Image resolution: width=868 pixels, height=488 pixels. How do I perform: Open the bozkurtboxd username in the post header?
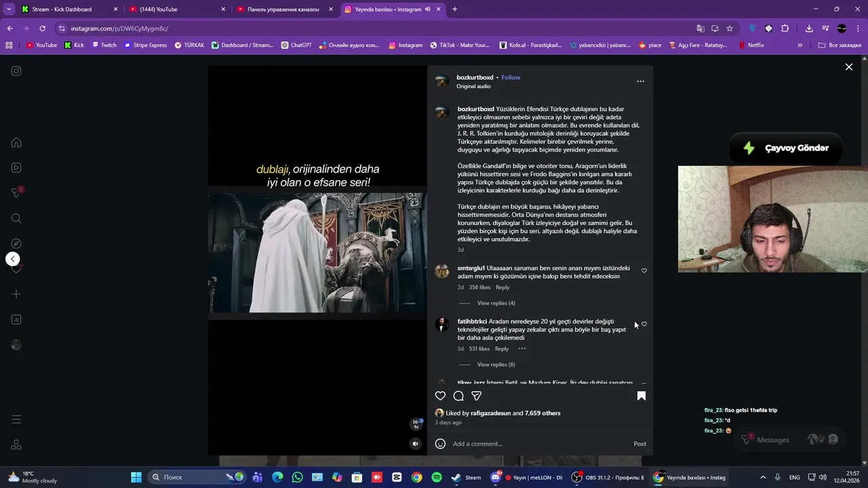[x=475, y=77]
